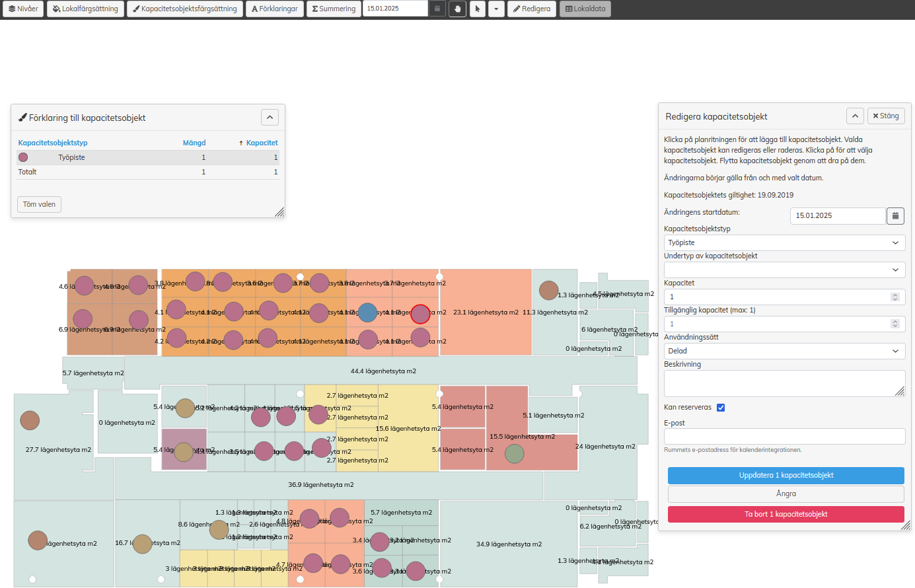This screenshot has width=915, height=588.
Task: Uncheck the Kan reserveras checkbox
Action: (721, 408)
